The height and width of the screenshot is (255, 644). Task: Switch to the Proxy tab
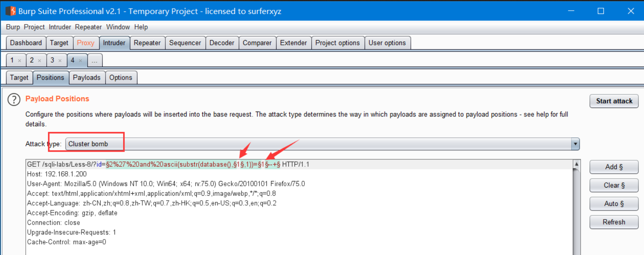[86, 43]
